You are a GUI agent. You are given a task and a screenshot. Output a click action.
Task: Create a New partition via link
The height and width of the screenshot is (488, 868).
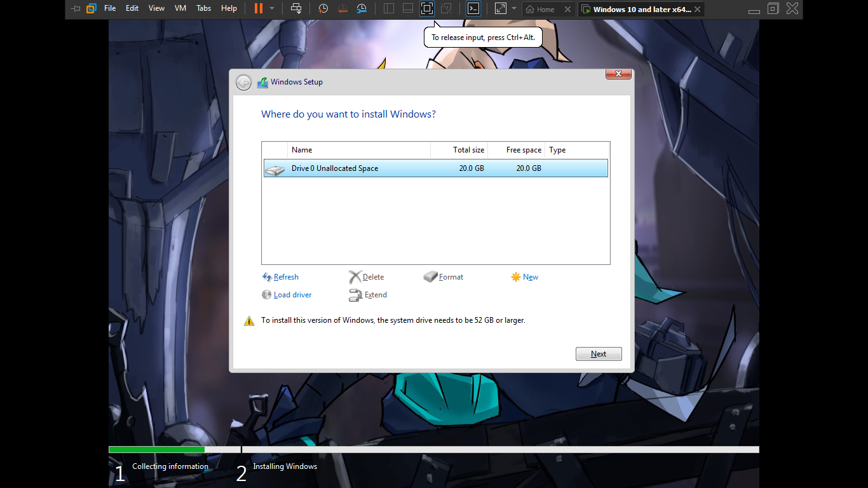point(531,277)
